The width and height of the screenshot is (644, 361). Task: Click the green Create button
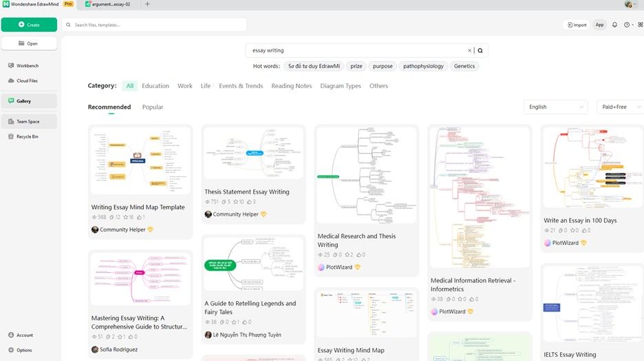pos(29,25)
